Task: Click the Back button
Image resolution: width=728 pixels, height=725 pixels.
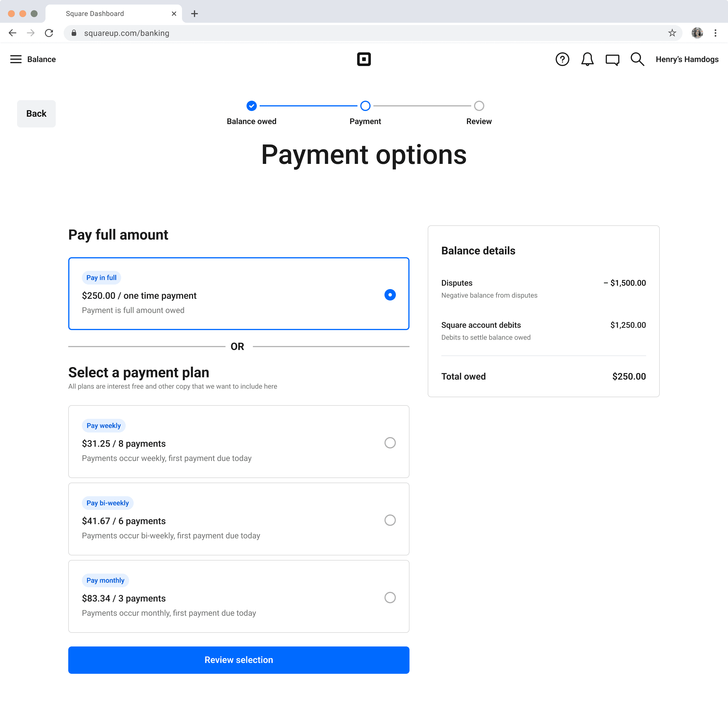Action: click(36, 114)
